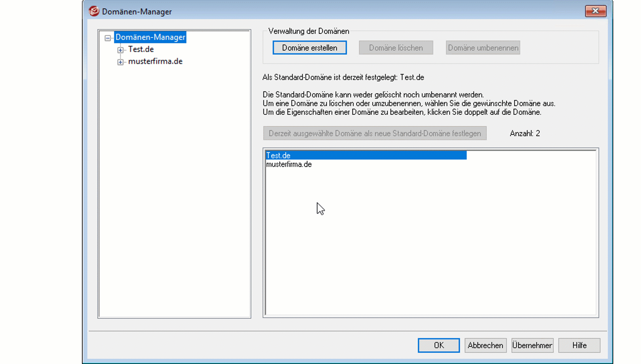641x364 pixels.
Task: Select musterfirma.de in the left tree panel
Action: coord(155,61)
